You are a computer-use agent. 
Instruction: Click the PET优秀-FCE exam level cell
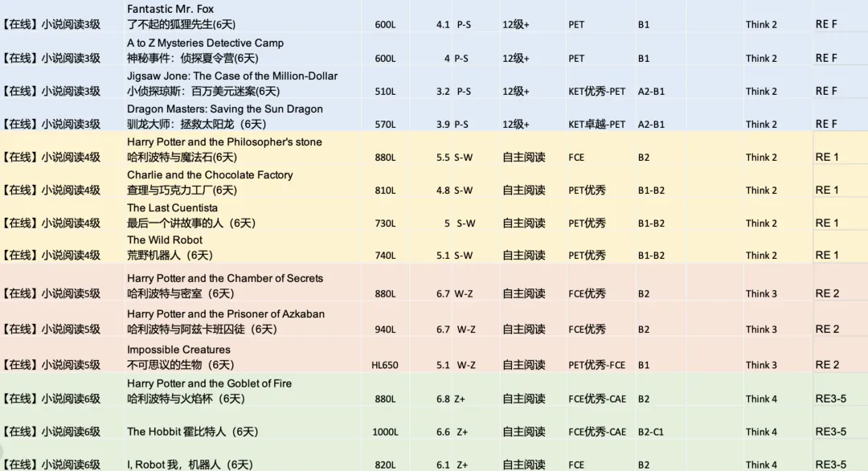point(596,365)
